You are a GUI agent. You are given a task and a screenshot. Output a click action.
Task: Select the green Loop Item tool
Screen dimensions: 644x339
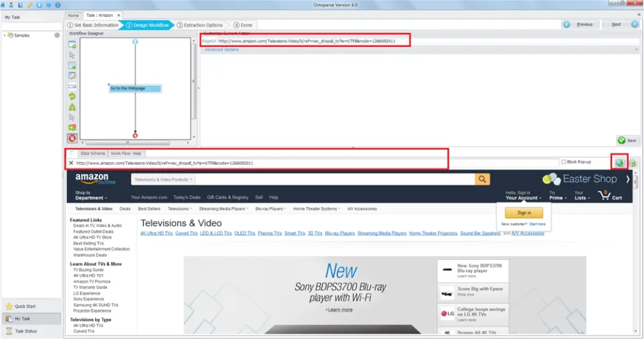[x=72, y=96]
